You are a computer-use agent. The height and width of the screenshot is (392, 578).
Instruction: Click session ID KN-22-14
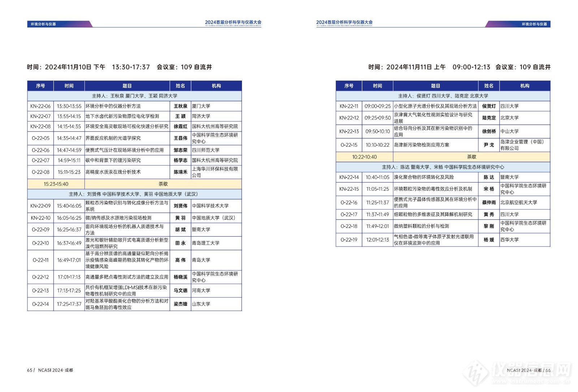pyautogui.click(x=349, y=177)
